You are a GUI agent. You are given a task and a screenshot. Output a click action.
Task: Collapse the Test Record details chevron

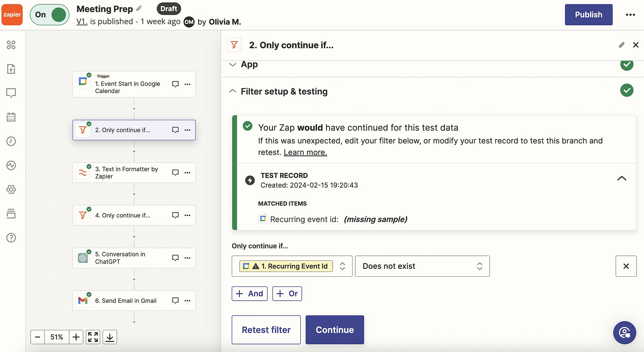coord(621,178)
